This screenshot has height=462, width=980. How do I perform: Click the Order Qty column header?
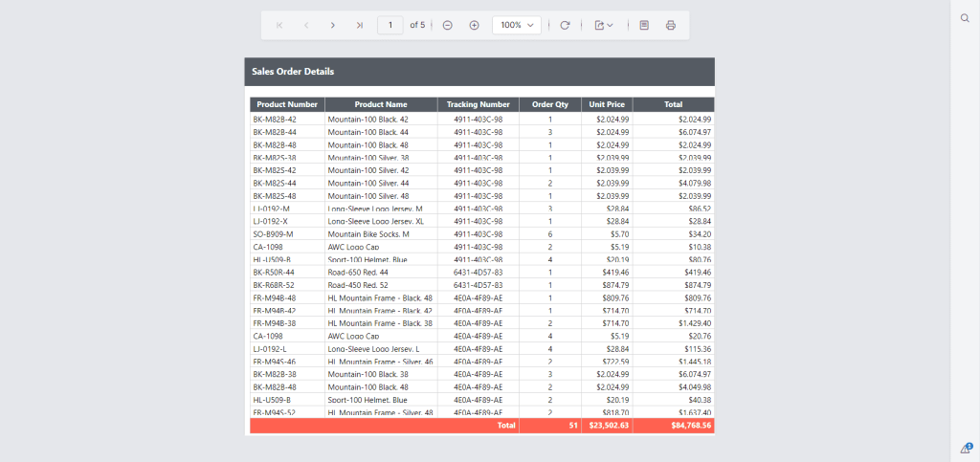click(x=550, y=105)
